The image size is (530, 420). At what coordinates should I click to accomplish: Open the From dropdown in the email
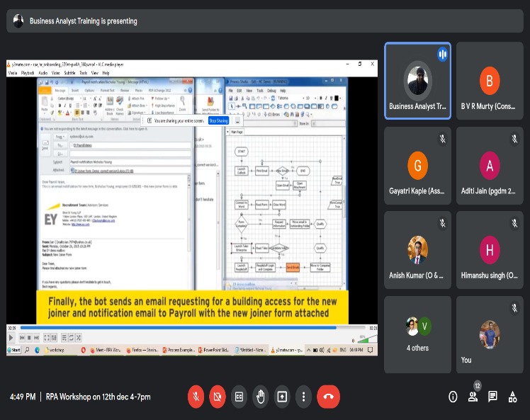coord(60,137)
